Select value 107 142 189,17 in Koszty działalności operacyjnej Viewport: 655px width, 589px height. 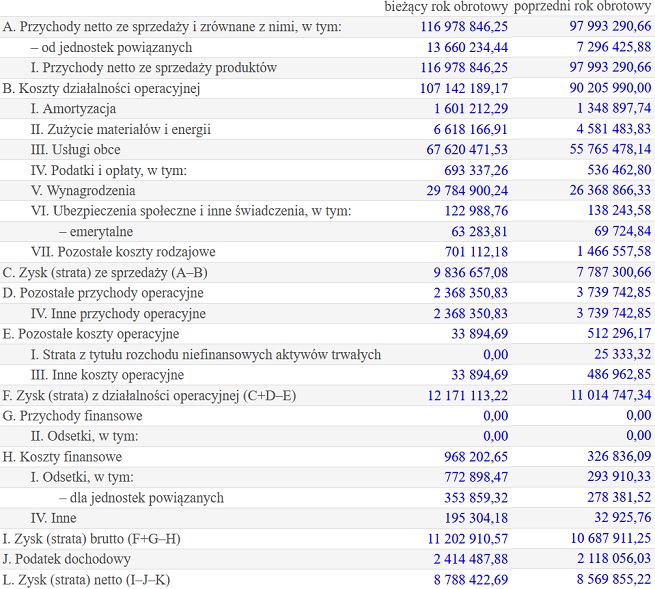[464, 88]
